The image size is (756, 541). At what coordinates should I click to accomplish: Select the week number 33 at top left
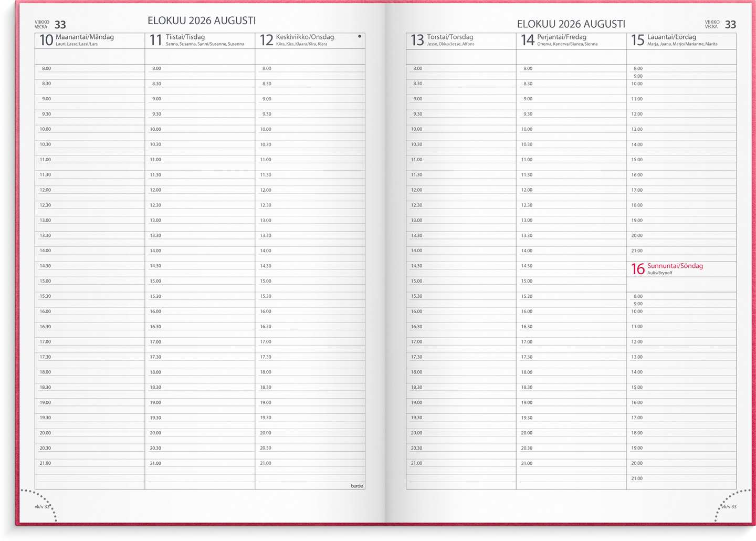60,25
